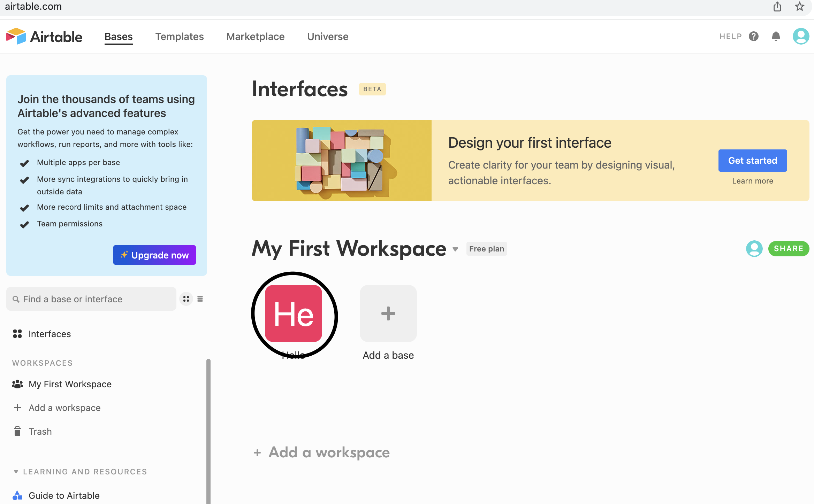Click the user profile avatar icon
Screen dimensions: 814x504
click(x=801, y=37)
